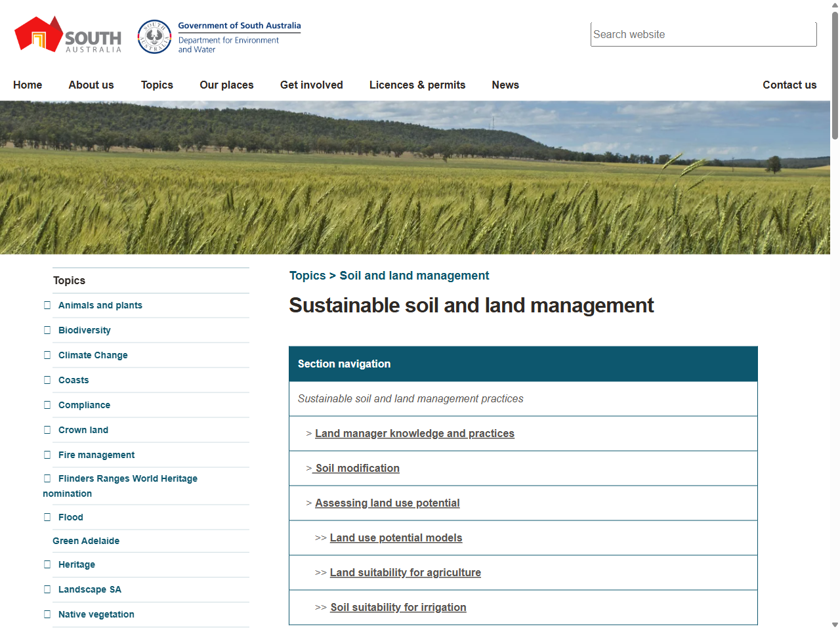Click the icon beside Crown land
This screenshot has height=630, width=840.
(x=47, y=430)
